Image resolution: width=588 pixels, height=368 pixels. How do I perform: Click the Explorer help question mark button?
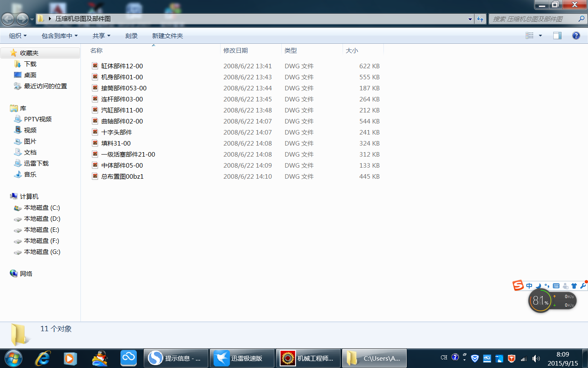[576, 36]
